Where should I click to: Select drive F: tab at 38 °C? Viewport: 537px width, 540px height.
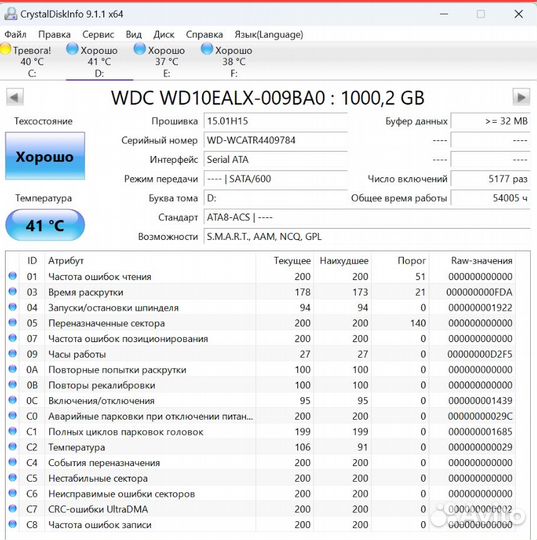[x=234, y=61]
